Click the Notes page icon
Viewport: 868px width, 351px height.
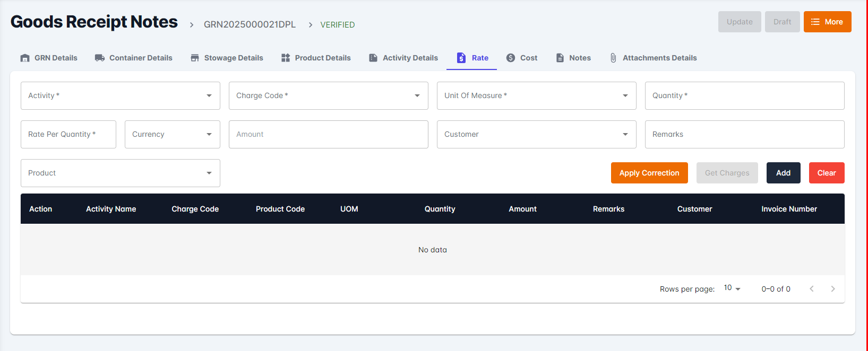[560, 58]
